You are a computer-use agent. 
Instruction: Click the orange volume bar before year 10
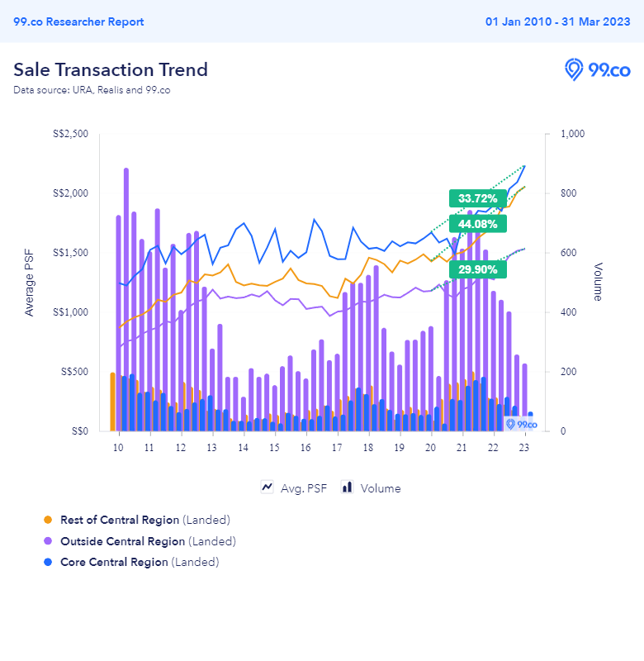click(112, 402)
